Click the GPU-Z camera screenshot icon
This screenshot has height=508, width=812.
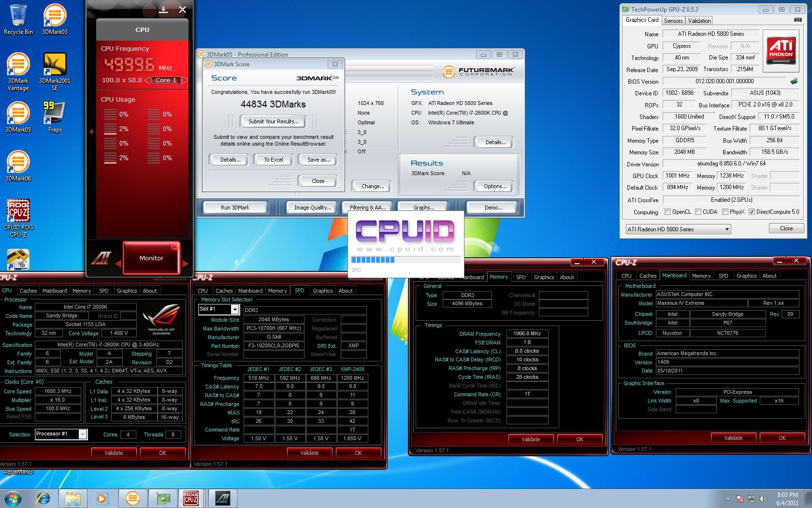797,20
